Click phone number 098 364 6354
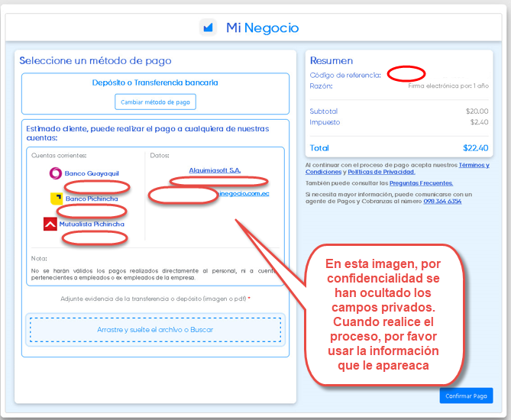The width and height of the screenshot is (511, 420). click(442, 202)
